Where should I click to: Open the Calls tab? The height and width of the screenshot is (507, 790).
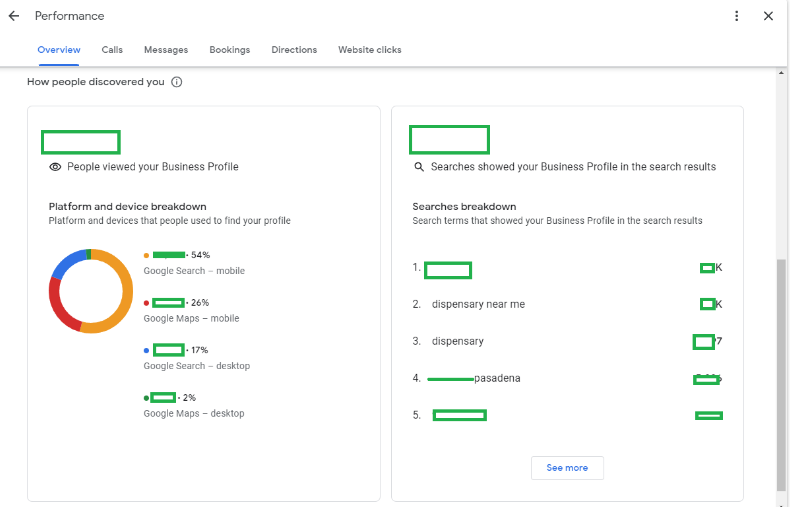(x=112, y=50)
